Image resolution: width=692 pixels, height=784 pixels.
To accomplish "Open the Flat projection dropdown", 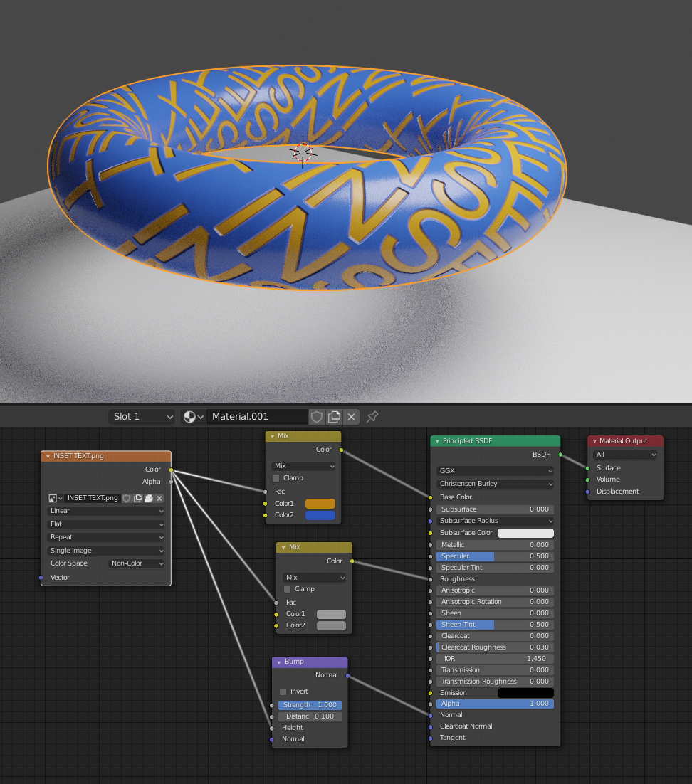I will point(106,524).
